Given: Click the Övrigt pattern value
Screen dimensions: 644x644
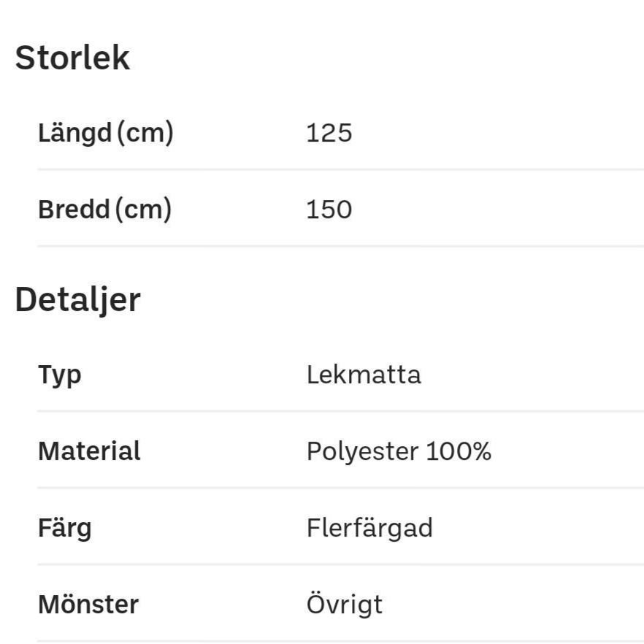Looking at the screenshot, I should pos(345,605).
